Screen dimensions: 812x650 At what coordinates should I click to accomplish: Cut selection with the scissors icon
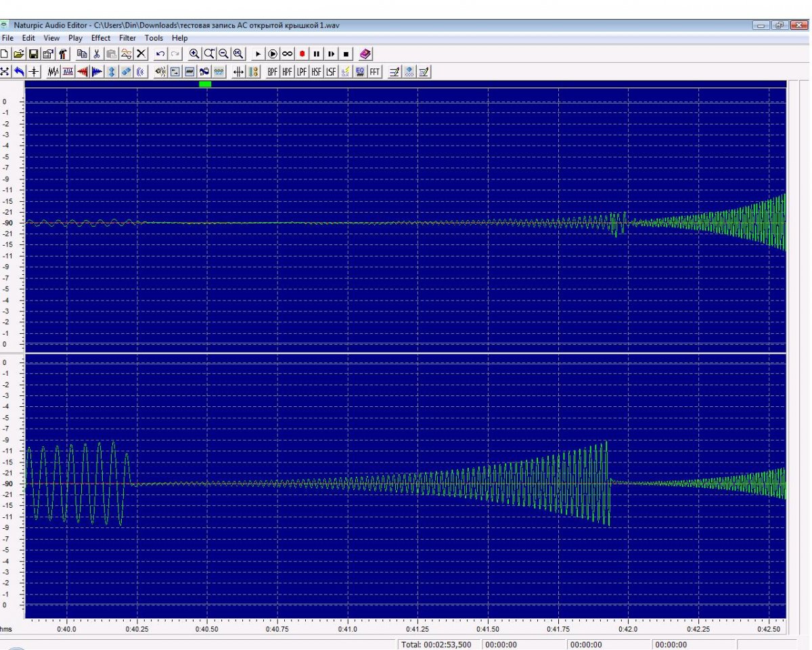pos(97,53)
